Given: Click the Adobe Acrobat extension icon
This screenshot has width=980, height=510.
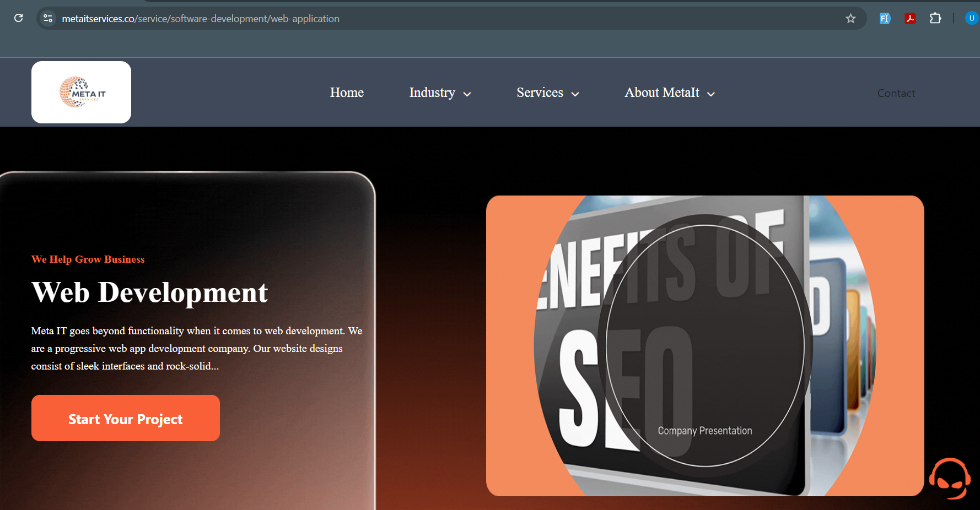Looking at the screenshot, I should (x=910, y=18).
